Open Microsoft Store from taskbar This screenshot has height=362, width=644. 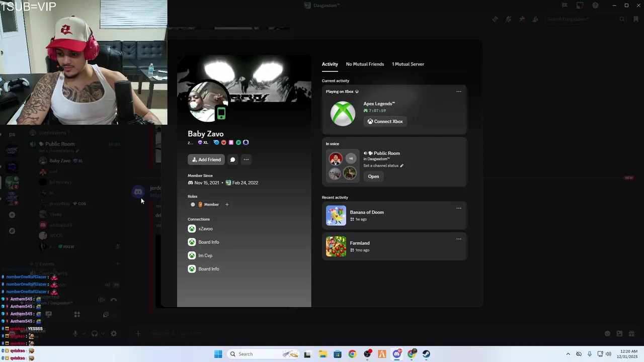(338, 354)
